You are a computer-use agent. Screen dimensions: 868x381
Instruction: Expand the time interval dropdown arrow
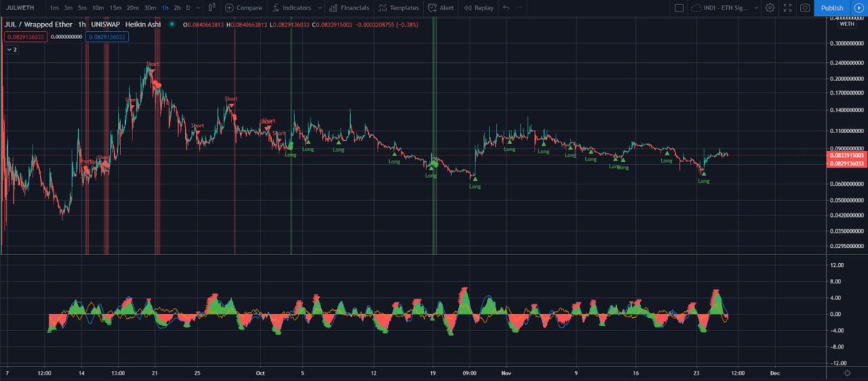point(198,8)
